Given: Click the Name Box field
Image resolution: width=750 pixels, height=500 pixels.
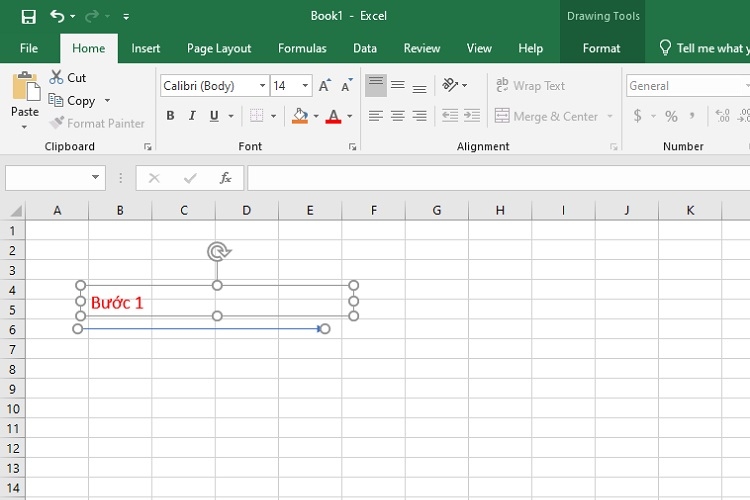Looking at the screenshot, I should (47, 178).
